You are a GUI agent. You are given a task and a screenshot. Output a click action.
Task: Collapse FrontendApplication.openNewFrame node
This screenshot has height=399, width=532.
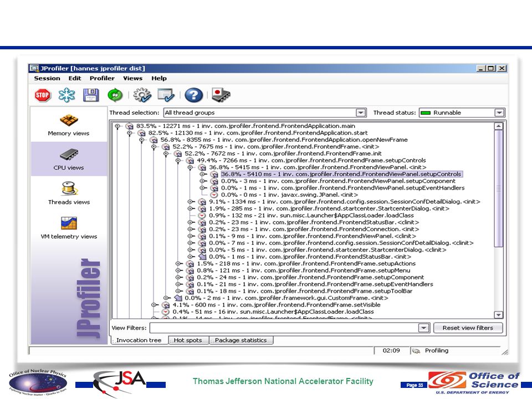point(141,140)
